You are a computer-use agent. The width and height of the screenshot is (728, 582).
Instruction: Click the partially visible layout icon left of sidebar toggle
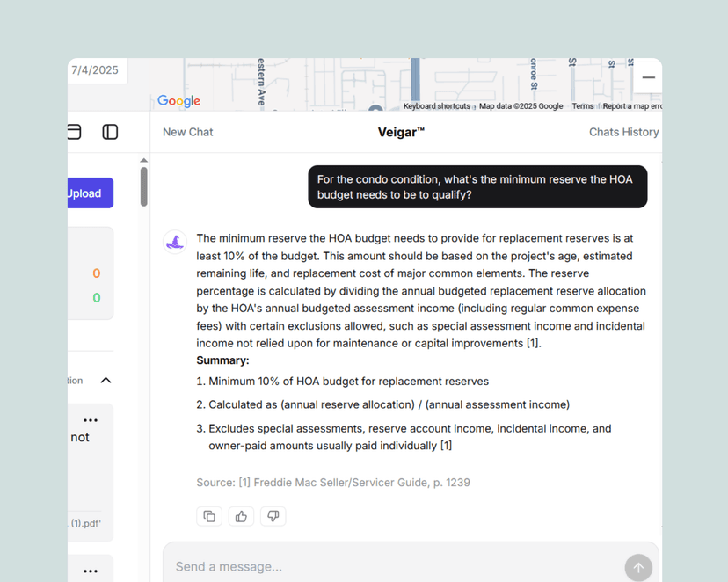tap(74, 132)
